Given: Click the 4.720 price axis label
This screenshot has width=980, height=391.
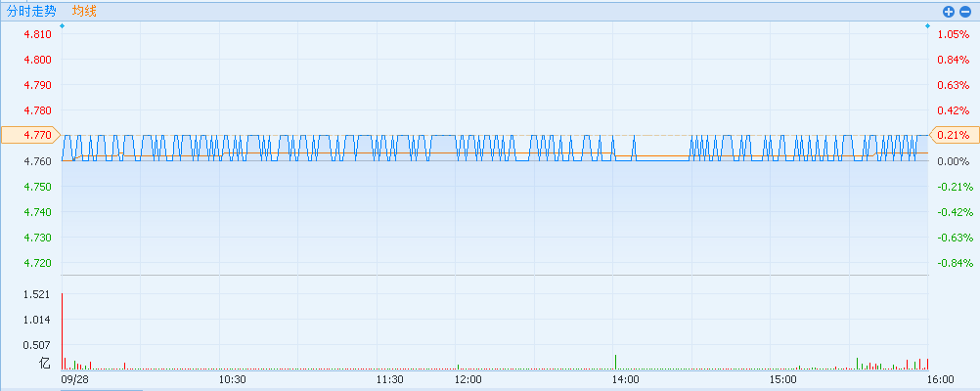Looking at the screenshot, I should (37, 262).
